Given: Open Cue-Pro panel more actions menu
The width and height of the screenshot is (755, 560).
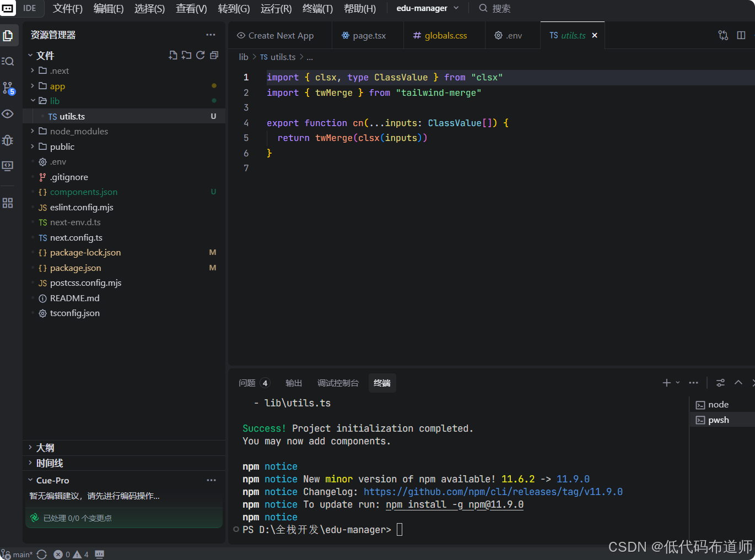Looking at the screenshot, I should point(211,480).
